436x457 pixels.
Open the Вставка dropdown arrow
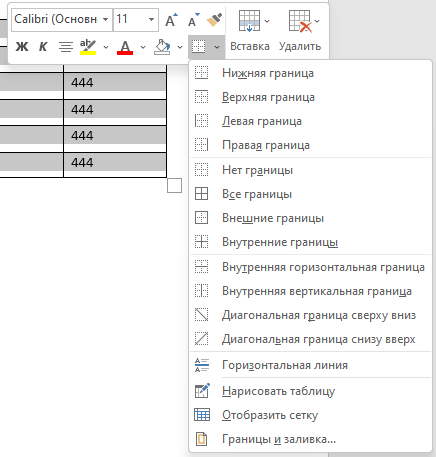click(x=267, y=21)
